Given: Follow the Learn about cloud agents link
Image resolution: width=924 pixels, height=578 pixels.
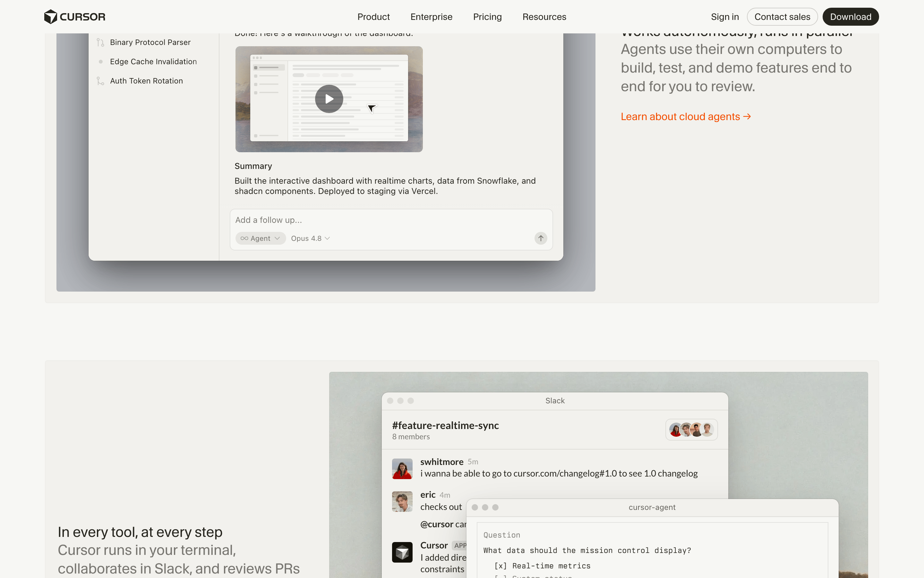Looking at the screenshot, I should pos(686,117).
